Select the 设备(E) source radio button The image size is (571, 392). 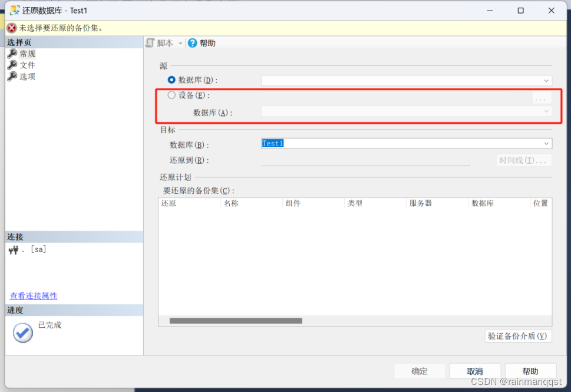[172, 95]
